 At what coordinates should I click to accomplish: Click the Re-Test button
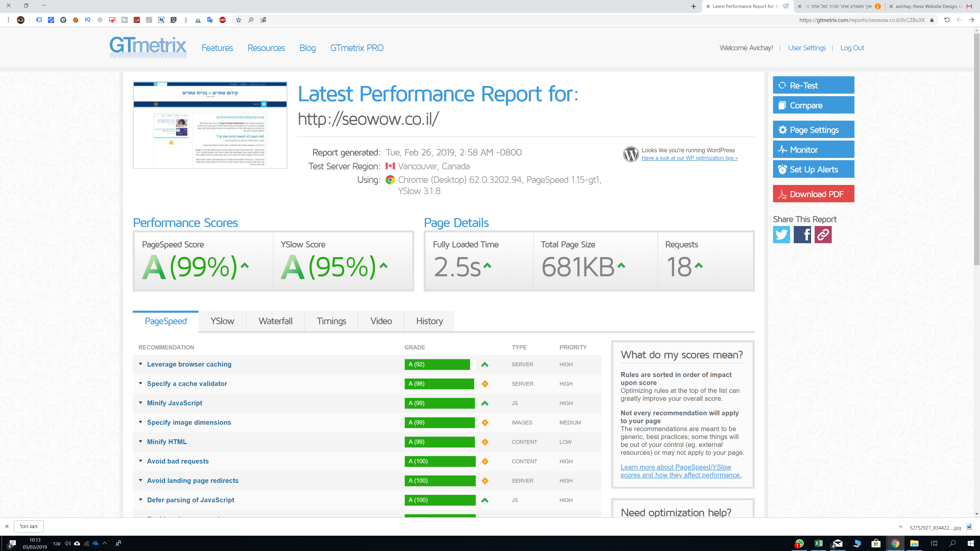(x=813, y=85)
